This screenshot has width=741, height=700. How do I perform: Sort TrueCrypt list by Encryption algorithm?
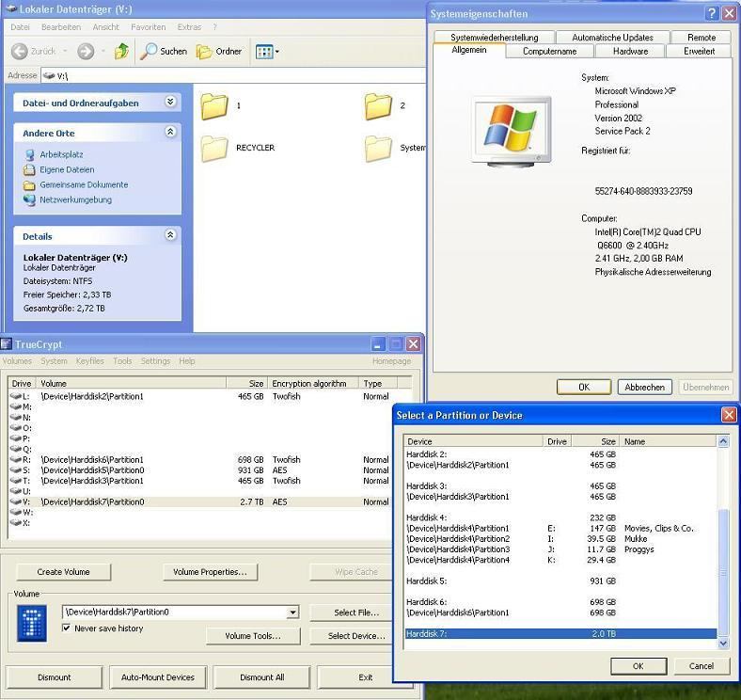313,383
